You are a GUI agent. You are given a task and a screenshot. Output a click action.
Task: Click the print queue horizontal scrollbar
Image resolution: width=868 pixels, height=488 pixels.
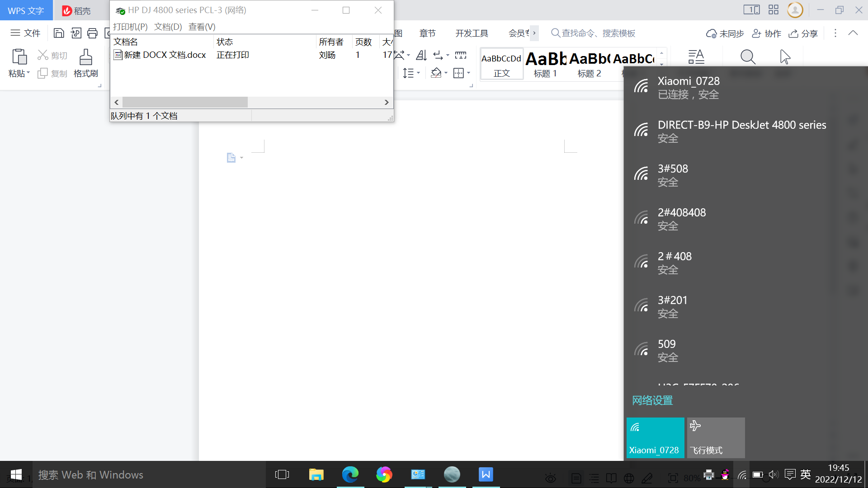pos(185,102)
